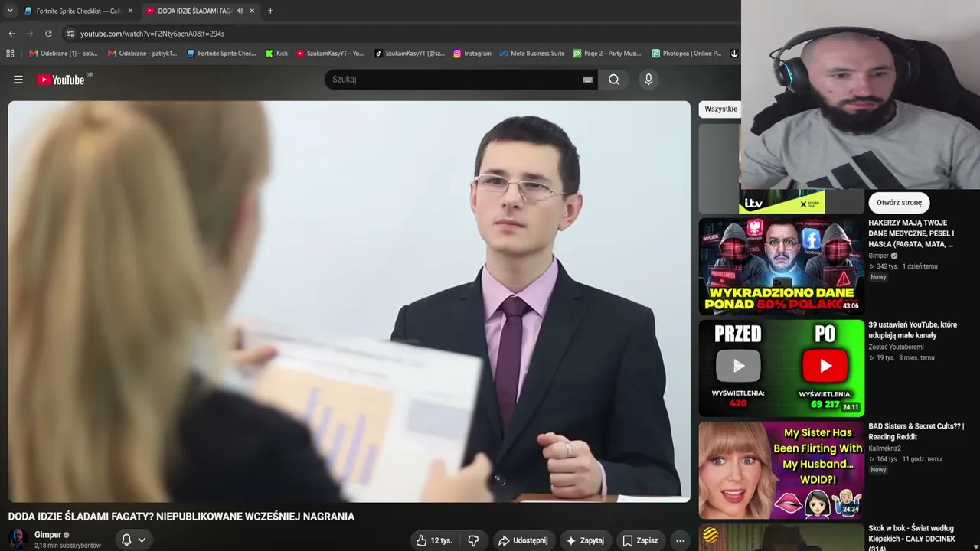The width and height of the screenshot is (980, 551).
Task: Dislike the video with thumbs down
Action: [473, 540]
